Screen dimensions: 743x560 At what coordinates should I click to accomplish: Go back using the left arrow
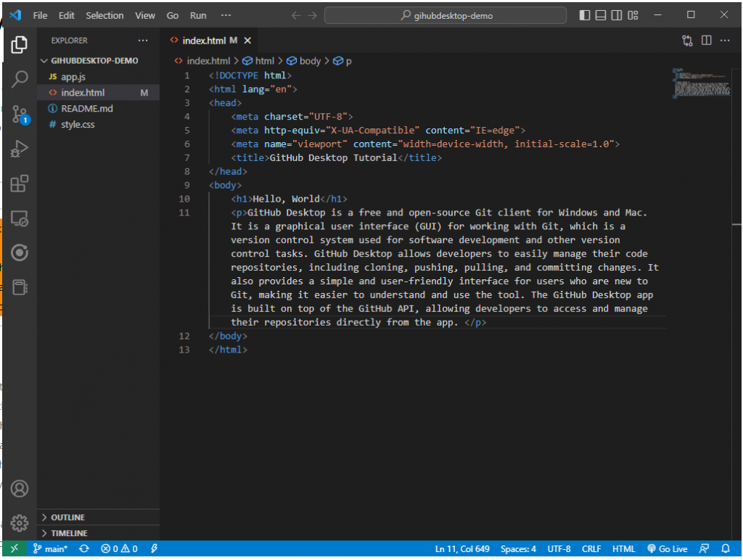[x=296, y=16]
